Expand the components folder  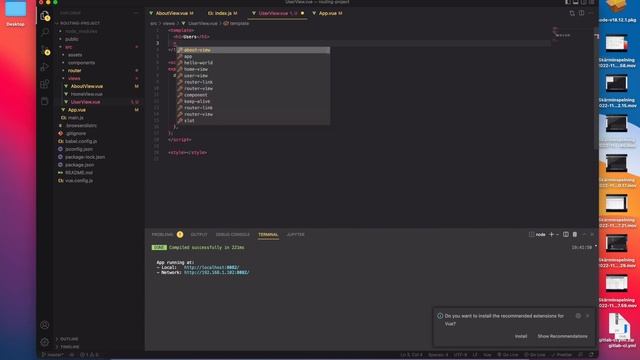tap(81, 63)
